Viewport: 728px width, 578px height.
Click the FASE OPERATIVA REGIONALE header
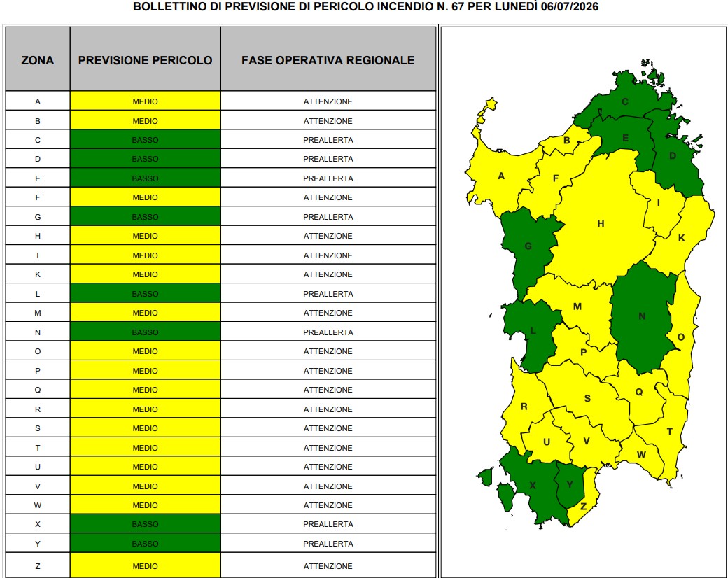point(328,59)
